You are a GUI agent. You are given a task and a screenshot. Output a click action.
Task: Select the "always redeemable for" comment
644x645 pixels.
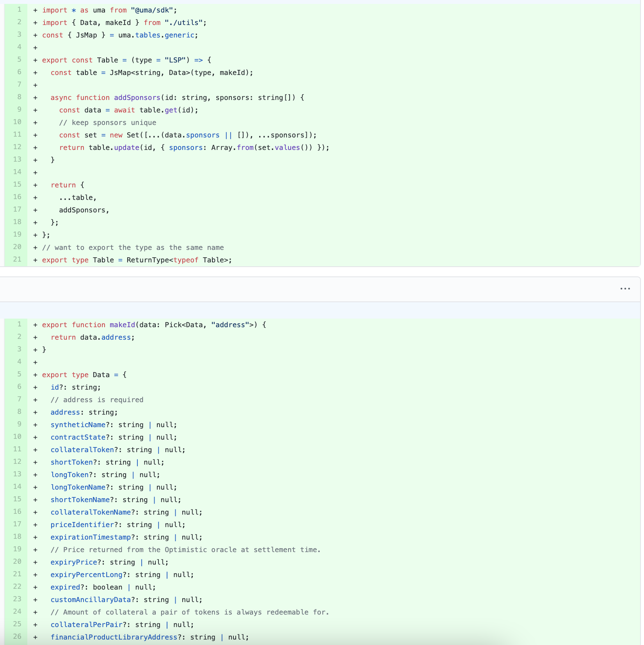coord(190,612)
